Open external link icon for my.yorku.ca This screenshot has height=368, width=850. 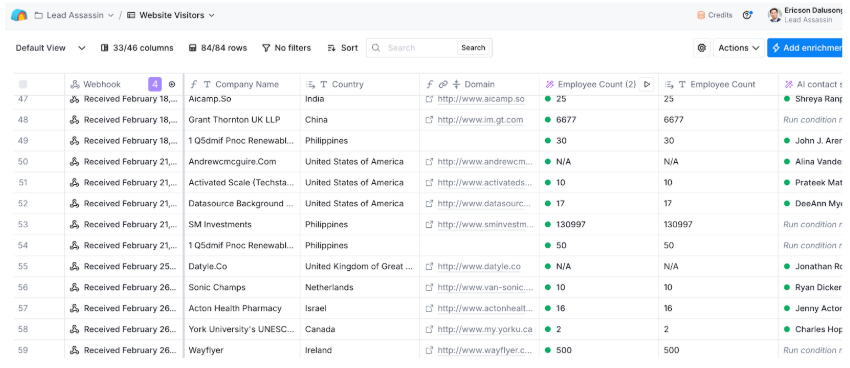point(429,330)
